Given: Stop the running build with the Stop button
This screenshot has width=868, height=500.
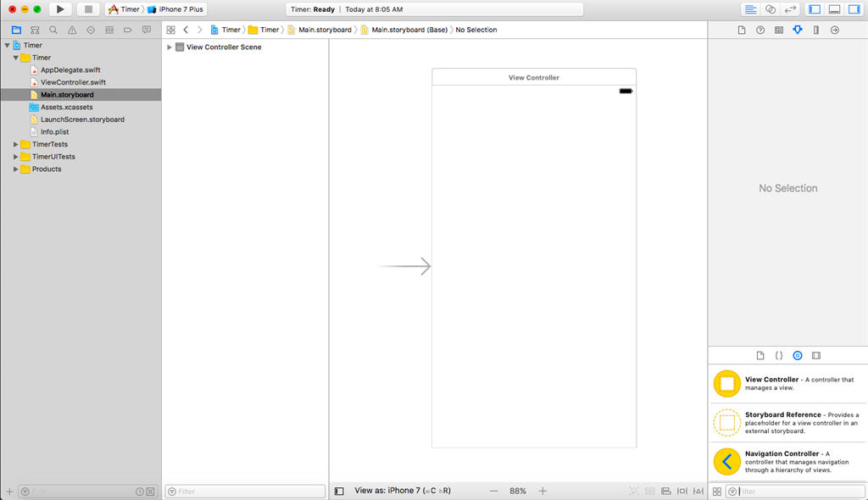Looking at the screenshot, I should (x=88, y=9).
